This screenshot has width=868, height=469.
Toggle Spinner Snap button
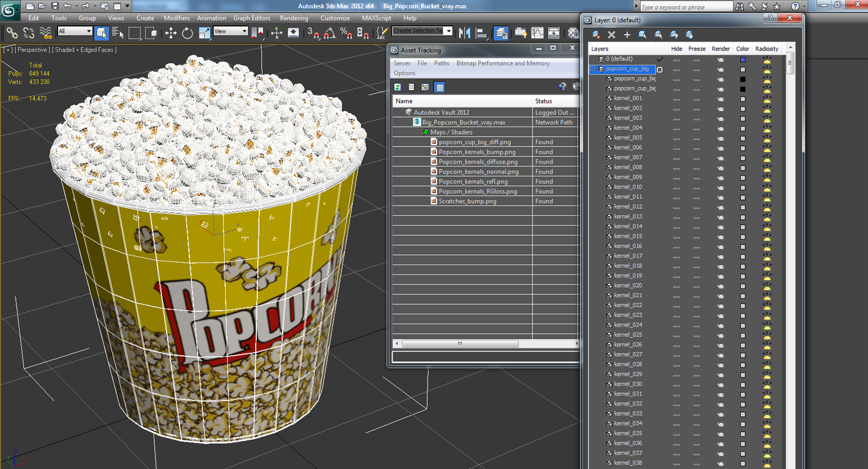click(x=362, y=33)
